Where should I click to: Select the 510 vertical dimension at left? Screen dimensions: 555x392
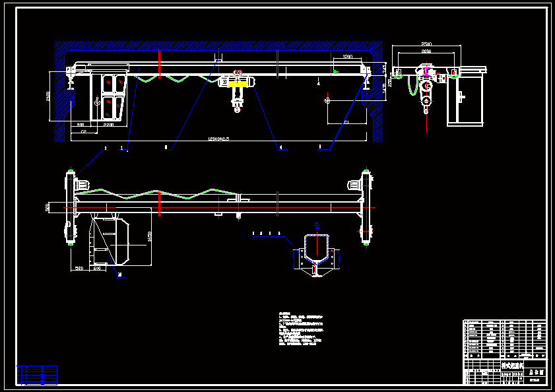(x=47, y=207)
